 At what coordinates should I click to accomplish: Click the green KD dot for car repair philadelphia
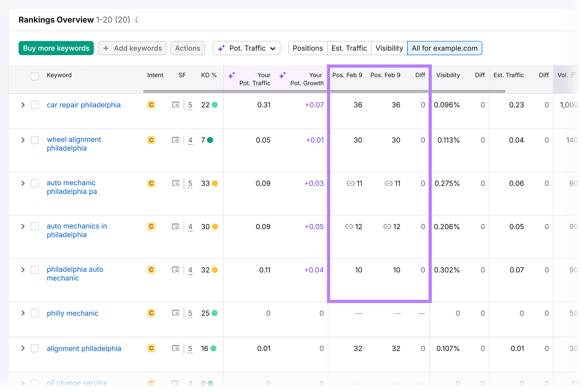(x=215, y=104)
